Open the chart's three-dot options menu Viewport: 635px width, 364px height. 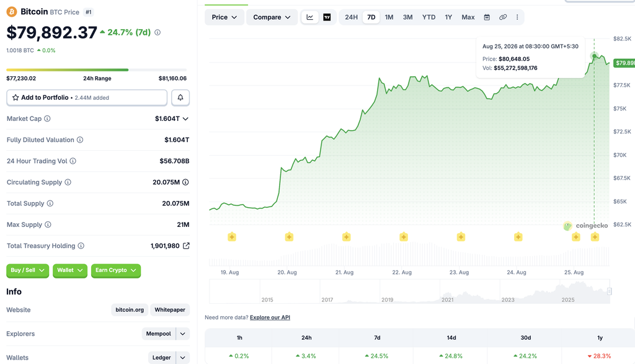517,17
